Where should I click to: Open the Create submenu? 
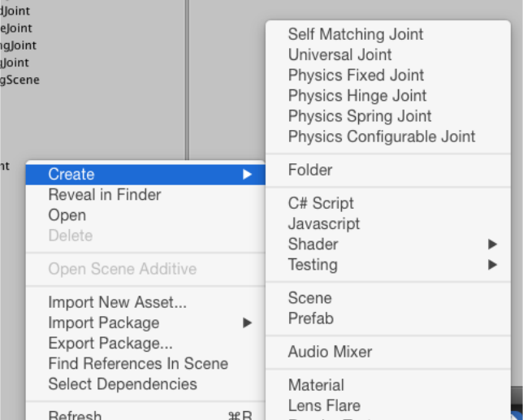(71, 174)
